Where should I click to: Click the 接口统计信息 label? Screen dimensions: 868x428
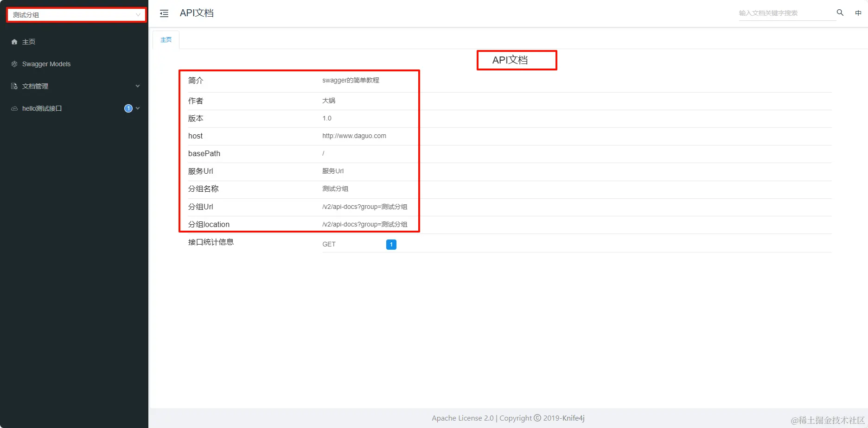click(x=211, y=242)
